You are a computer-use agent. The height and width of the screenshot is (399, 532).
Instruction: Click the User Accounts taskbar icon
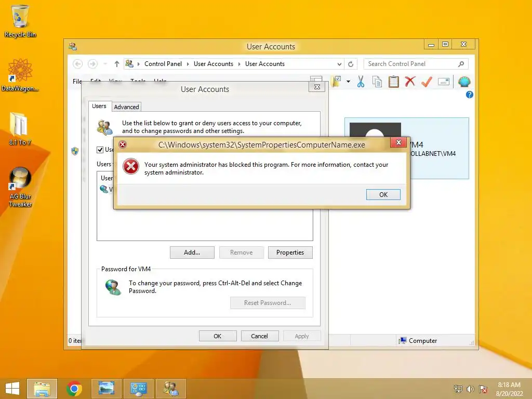tap(170, 389)
